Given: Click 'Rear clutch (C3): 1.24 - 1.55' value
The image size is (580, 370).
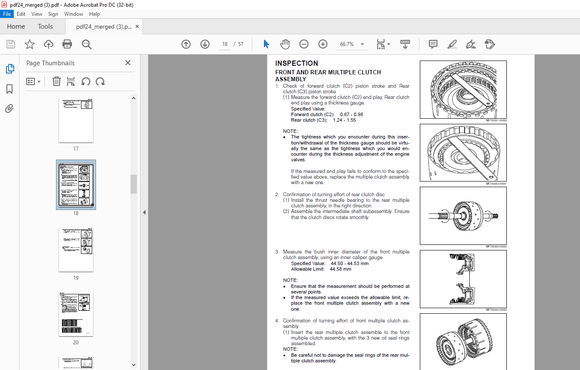Looking at the screenshot, I should pos(323,120).
